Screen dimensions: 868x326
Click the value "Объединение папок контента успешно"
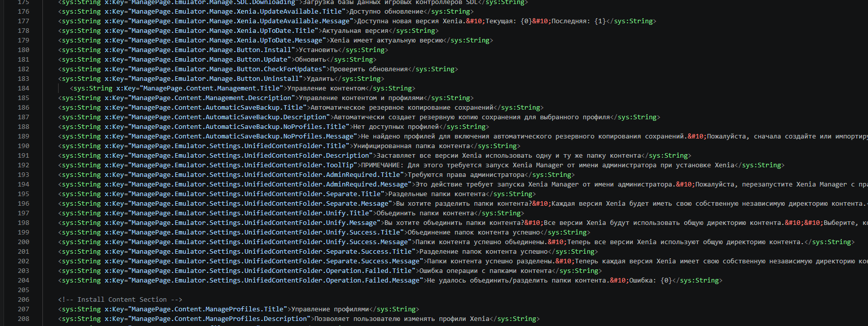click(474, 232)
